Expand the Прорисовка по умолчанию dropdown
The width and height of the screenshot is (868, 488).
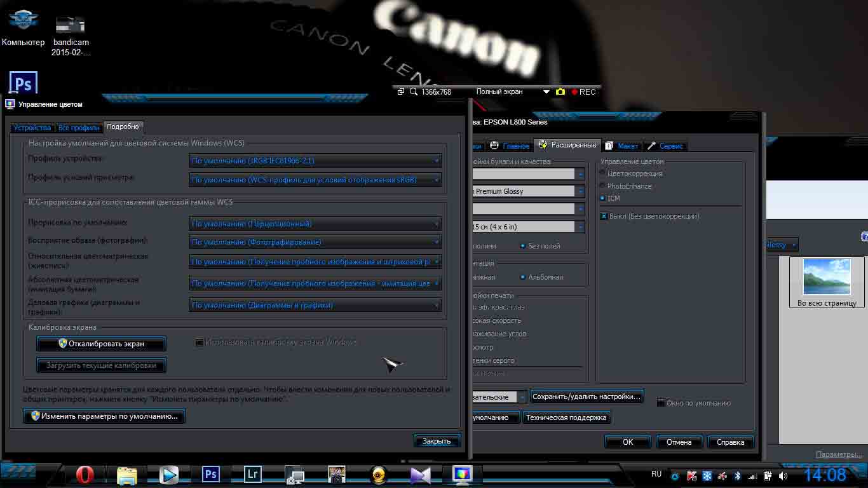[315, 224]
